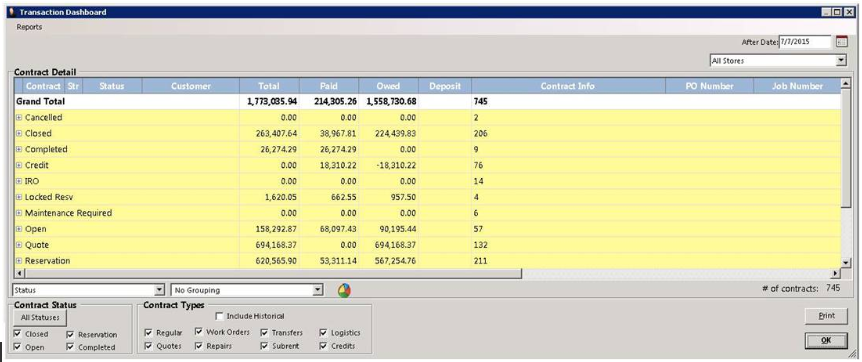
Task: Toggle the Quotes contract type checkbox
Action: (x=148, y=346)
